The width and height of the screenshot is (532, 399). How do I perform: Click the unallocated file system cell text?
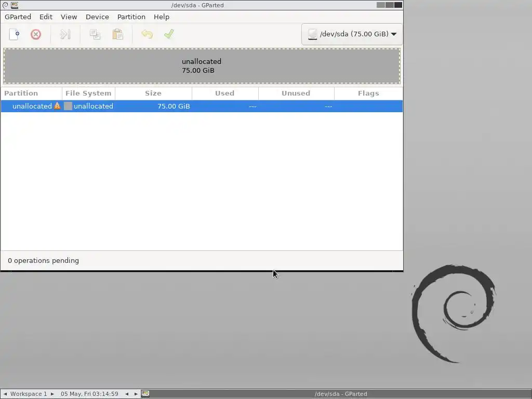pyautogui.click(x=94, y=106)
